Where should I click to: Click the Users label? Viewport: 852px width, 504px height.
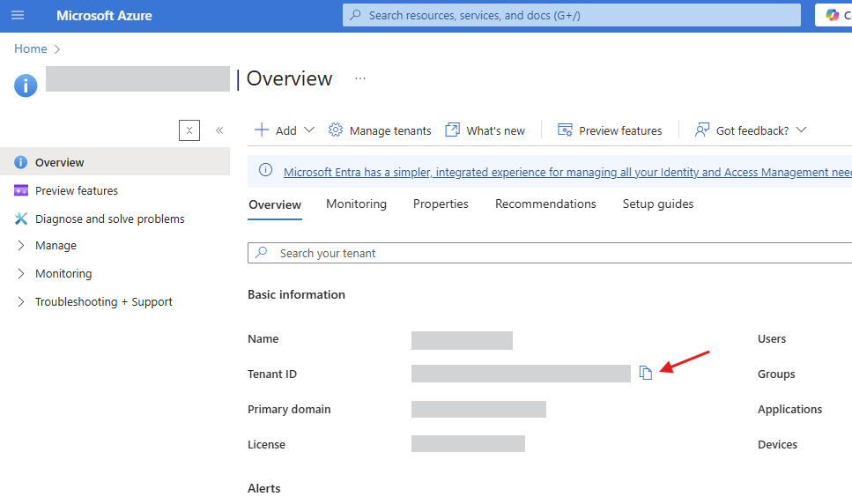tap(772, 339)
